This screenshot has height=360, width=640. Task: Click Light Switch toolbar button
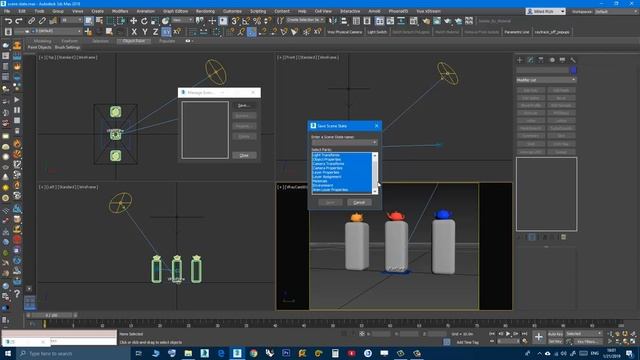[x=377, y=32]
